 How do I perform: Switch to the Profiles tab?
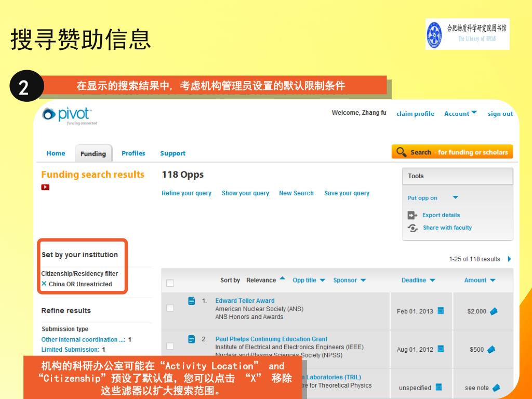coord(134,153)
